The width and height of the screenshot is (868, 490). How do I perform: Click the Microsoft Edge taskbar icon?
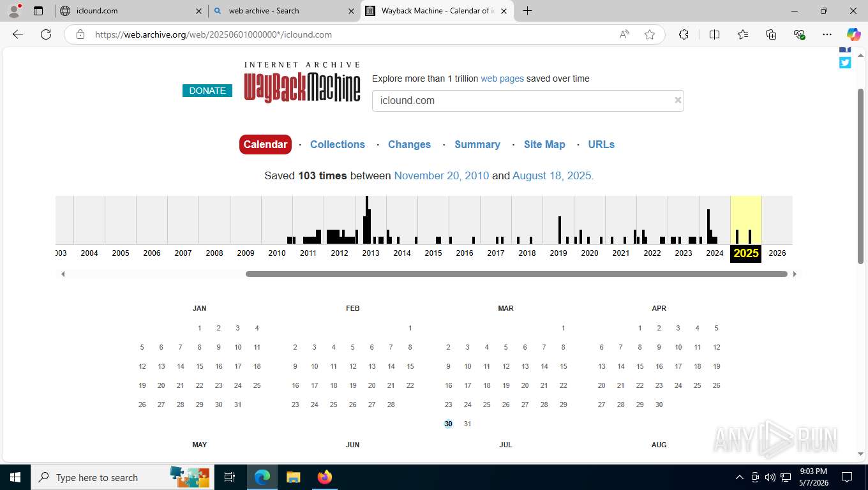(x=262, y=477)
